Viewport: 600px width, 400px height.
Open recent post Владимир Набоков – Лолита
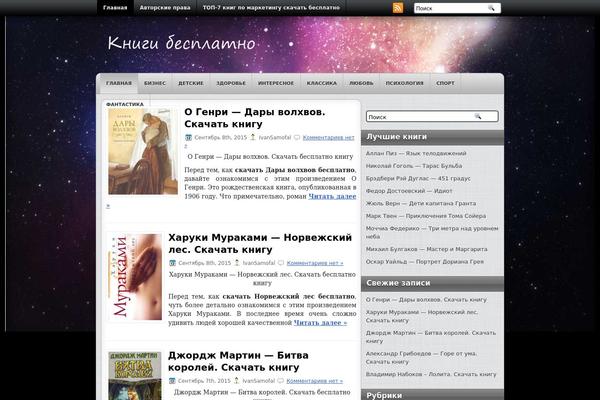coord(431,374)
